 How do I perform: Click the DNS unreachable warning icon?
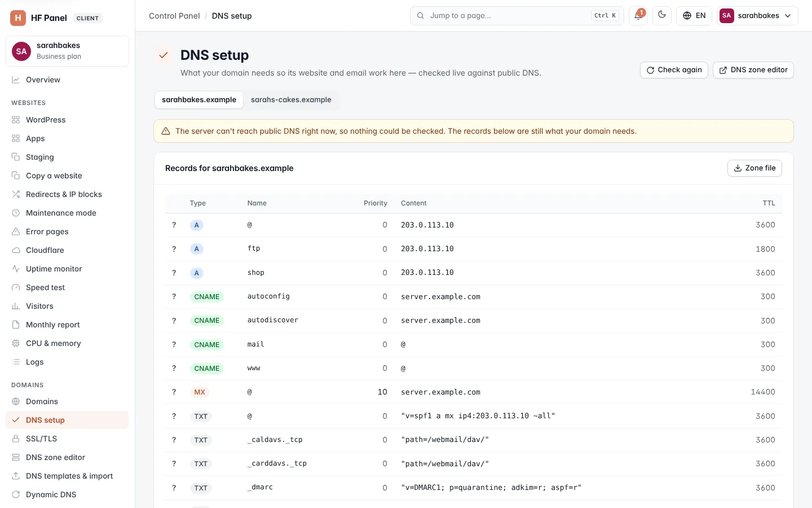pos(166,131)
